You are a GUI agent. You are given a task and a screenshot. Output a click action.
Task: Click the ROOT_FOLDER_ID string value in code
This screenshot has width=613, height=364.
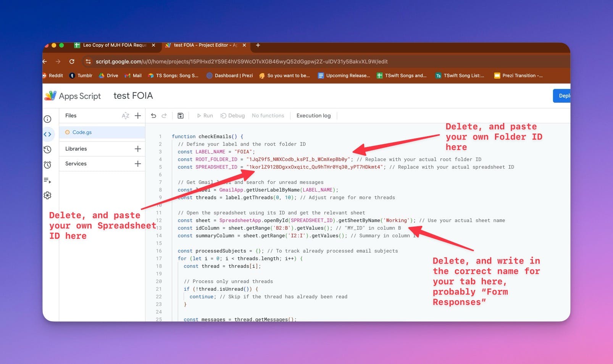(x=298, y=159)
